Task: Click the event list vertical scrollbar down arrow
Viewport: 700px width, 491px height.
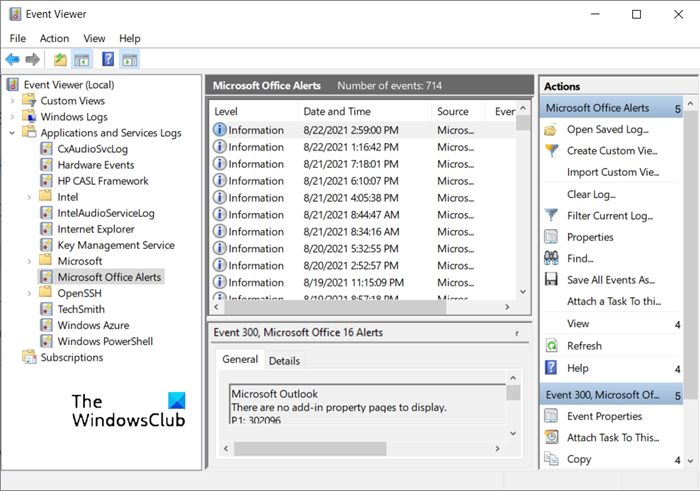Action: pos(523,290)
